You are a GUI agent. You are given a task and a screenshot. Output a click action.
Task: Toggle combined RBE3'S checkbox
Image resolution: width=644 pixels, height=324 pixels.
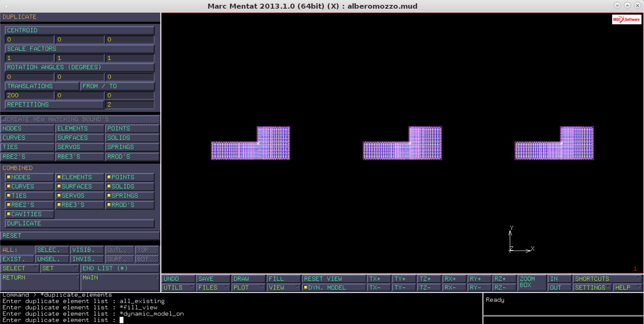click(x=79, y=205)
